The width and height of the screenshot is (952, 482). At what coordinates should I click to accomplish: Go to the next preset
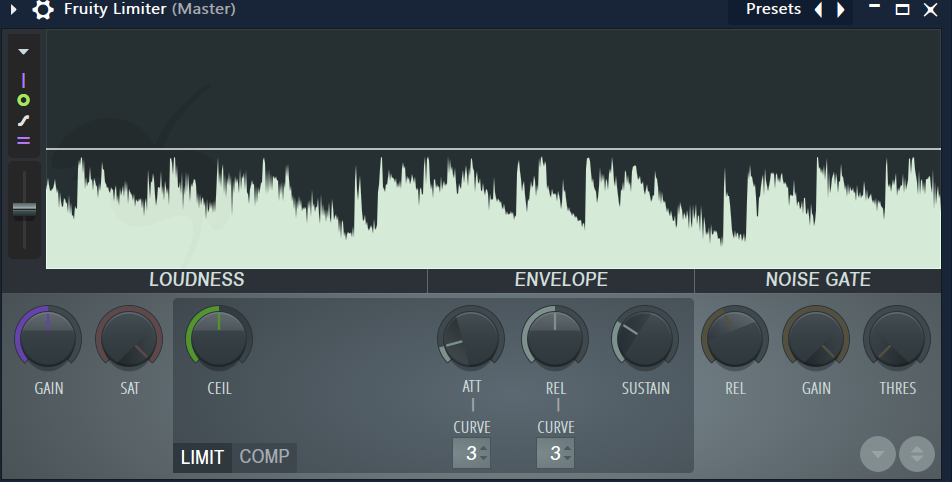tap(841, 10)
